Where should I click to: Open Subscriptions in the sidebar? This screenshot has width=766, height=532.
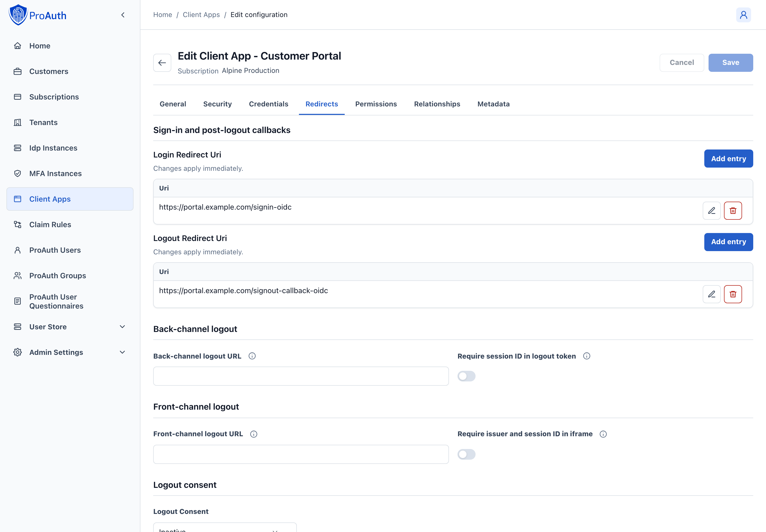pos(70,97)
